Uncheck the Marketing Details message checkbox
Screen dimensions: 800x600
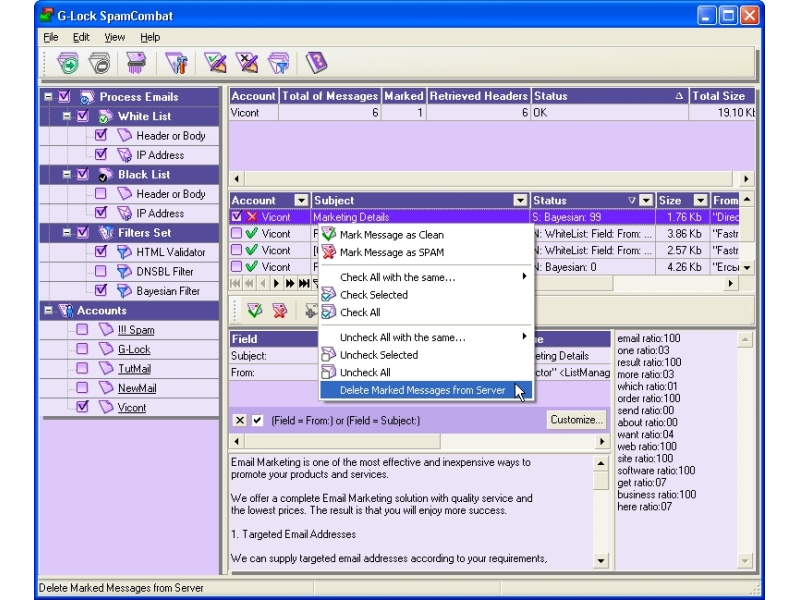(236, 217)
